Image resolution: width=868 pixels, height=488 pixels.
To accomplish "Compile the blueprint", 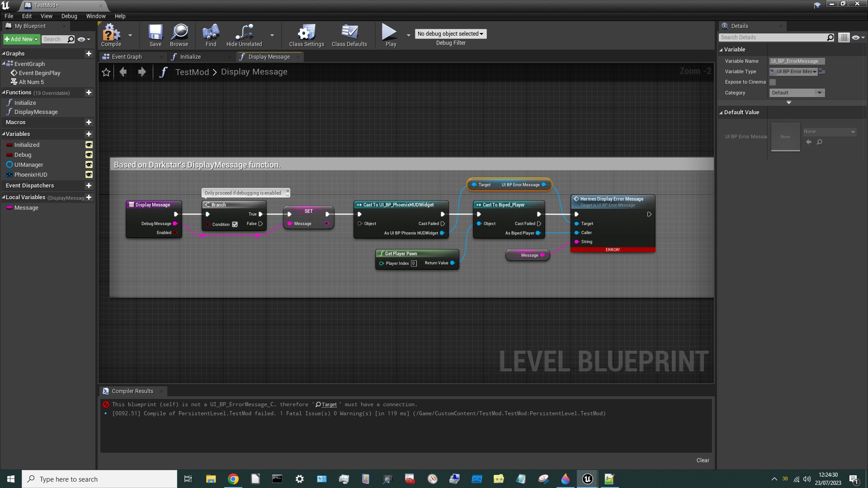I will [x=111, y=36].
